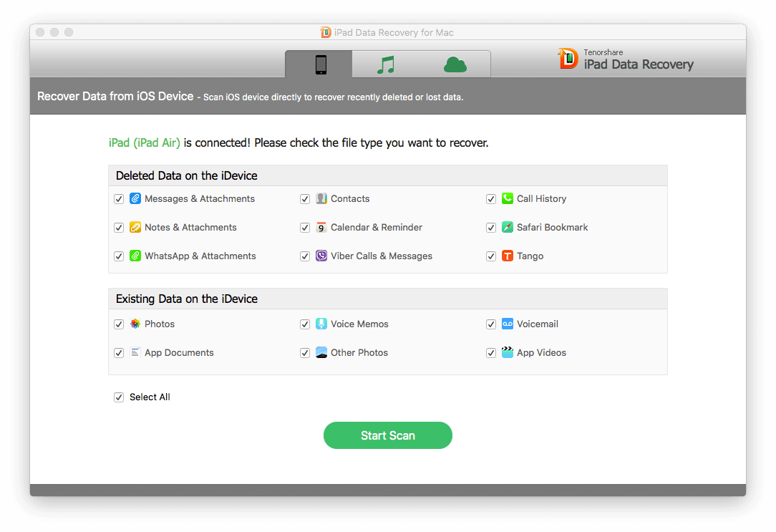776x532 pixels.
Task: Uncheck Notes & Attachments checkbox
Action: click(x=119, y=227)
